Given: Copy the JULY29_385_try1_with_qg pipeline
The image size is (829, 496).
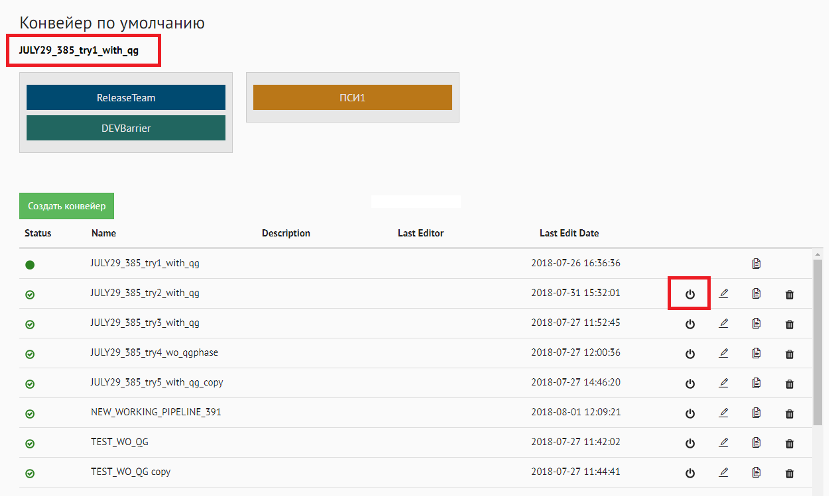Looking at the screenshot, I should pyautogui.click(x=757, y=264).
